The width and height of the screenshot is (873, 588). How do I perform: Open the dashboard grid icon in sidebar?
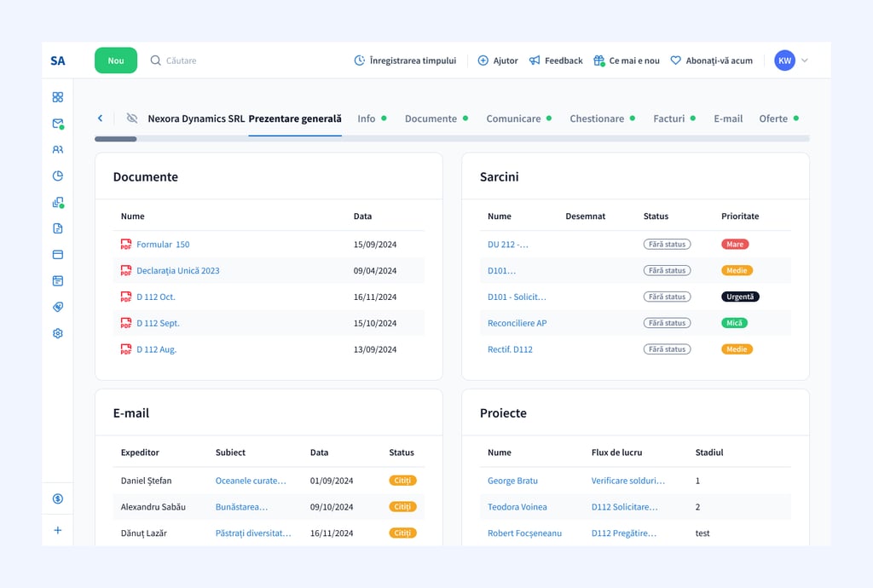pyautogui.click(x=58, y=97)
